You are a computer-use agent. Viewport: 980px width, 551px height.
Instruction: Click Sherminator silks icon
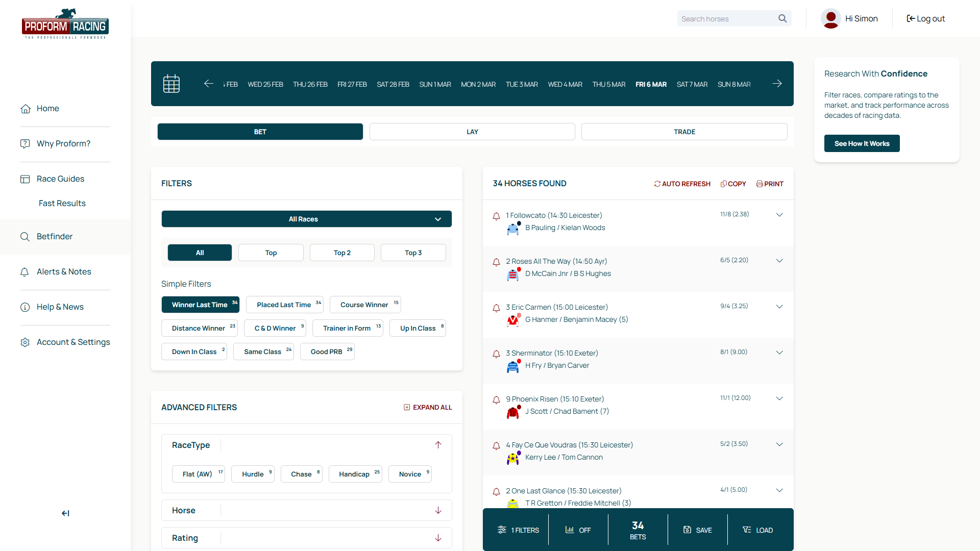[x=513, y=366]
